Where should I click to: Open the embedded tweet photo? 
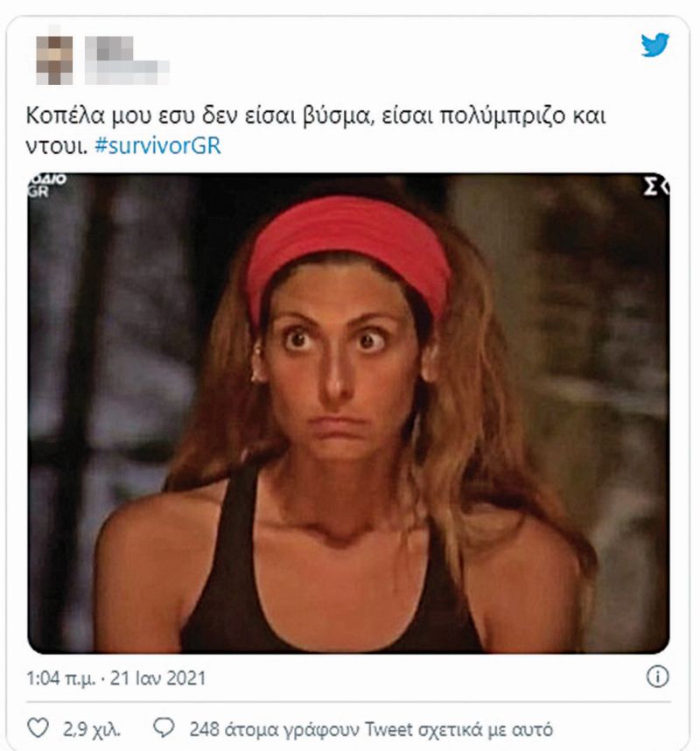(x=348, y=413)
